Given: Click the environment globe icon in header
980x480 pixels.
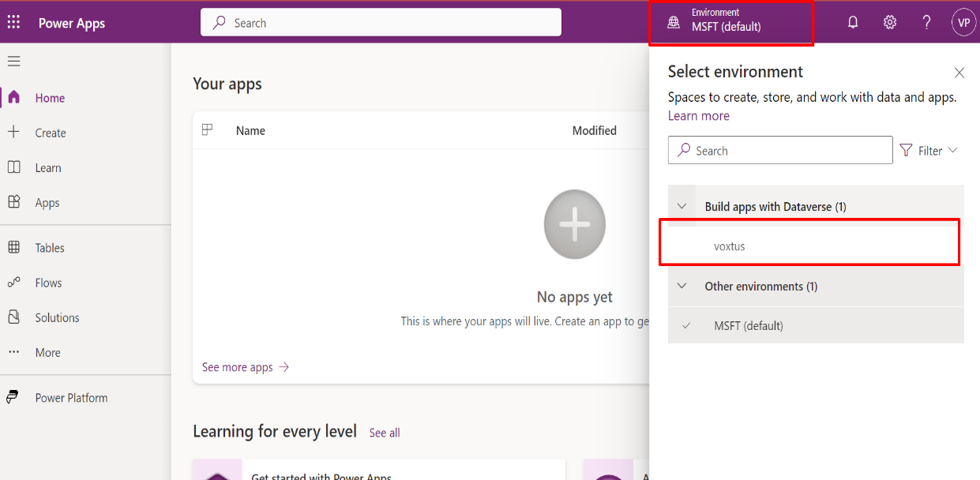Looking at the screenshot, I should (673, 23).
